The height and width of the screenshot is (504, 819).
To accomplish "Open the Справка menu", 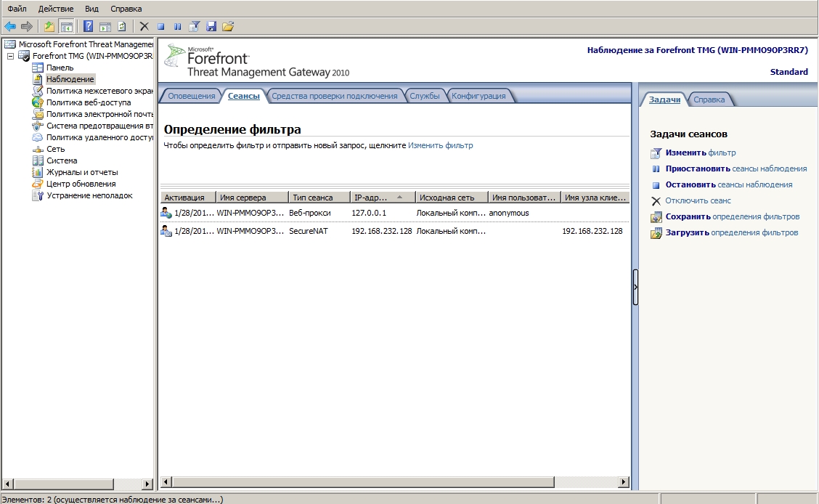I will coord(126,9).
